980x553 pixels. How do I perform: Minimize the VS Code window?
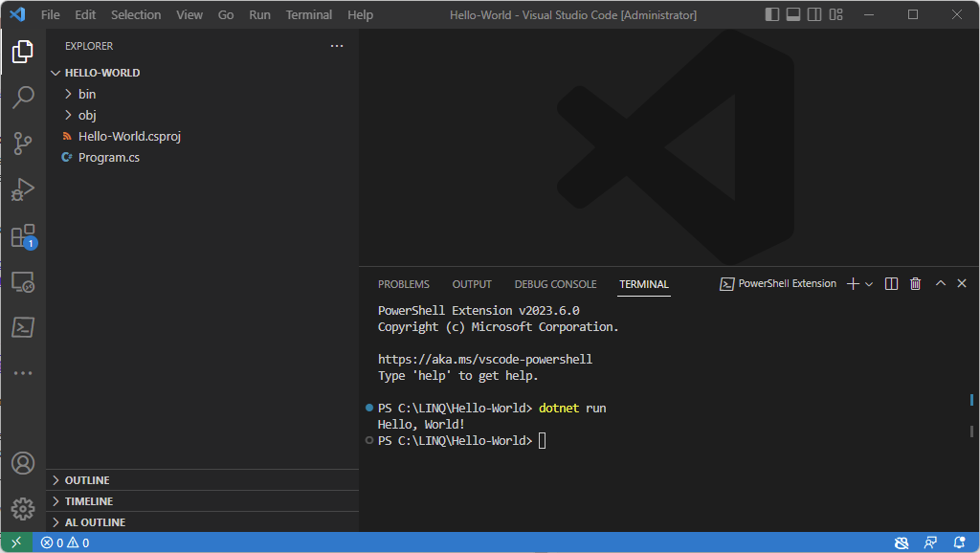869,14
